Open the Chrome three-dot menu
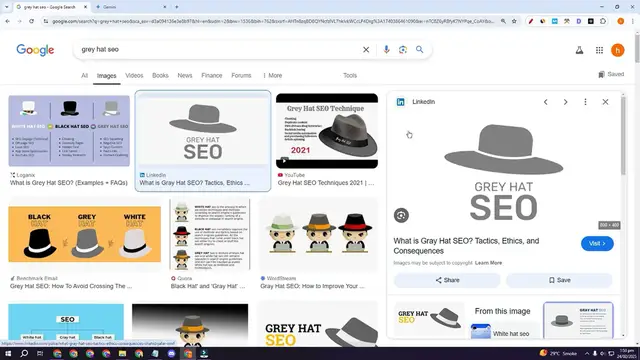The height and width of the screenshot is (360, 640). point(633,21)
